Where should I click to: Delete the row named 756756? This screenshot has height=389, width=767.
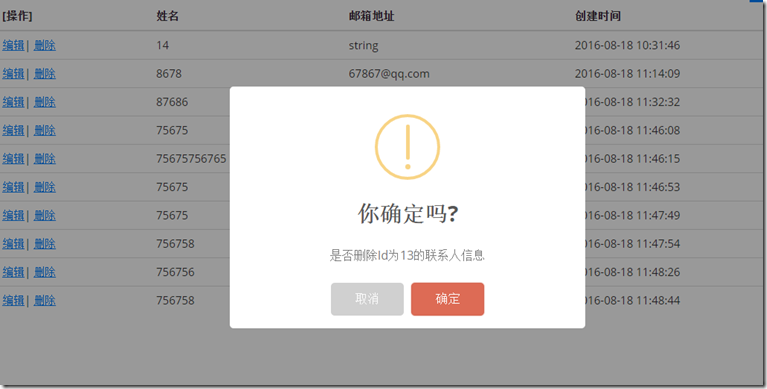click(45, 273)
